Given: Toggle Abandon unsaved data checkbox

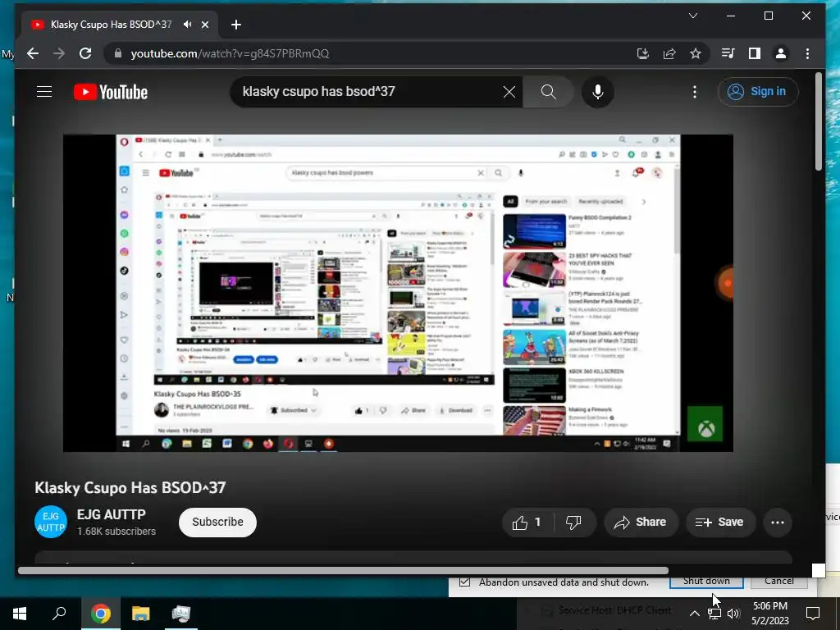Looking at the screenshot, I should tap(465, 582).
